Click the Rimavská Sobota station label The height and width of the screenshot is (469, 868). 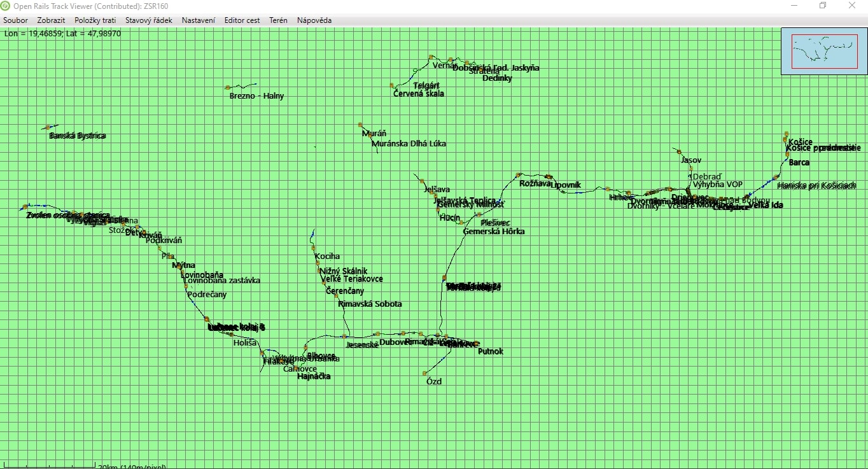click(370, 304)
